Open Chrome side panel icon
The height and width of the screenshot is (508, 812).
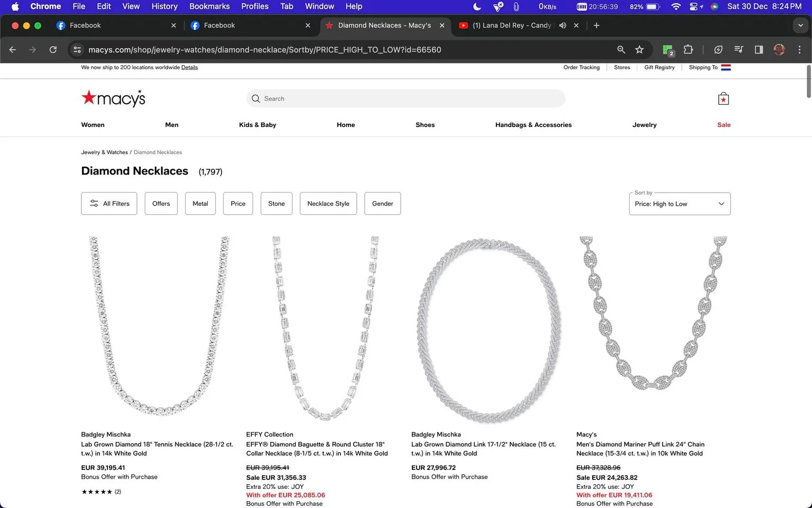(x=759, y=50)
